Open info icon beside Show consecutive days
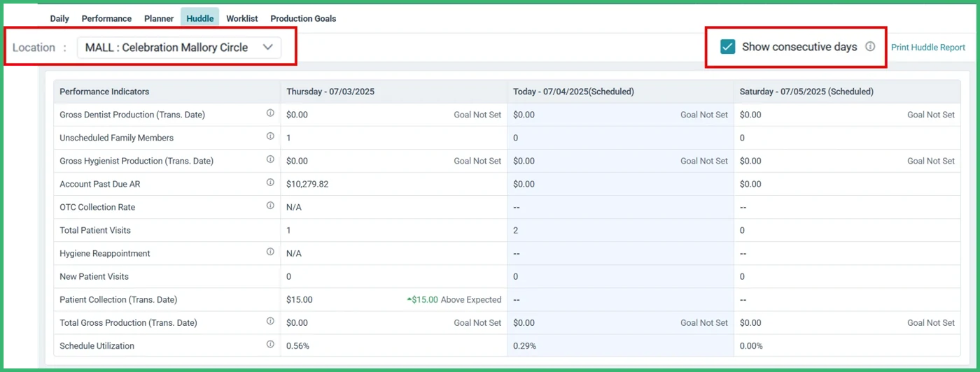 pyautogui.click(x=870, y=47)
